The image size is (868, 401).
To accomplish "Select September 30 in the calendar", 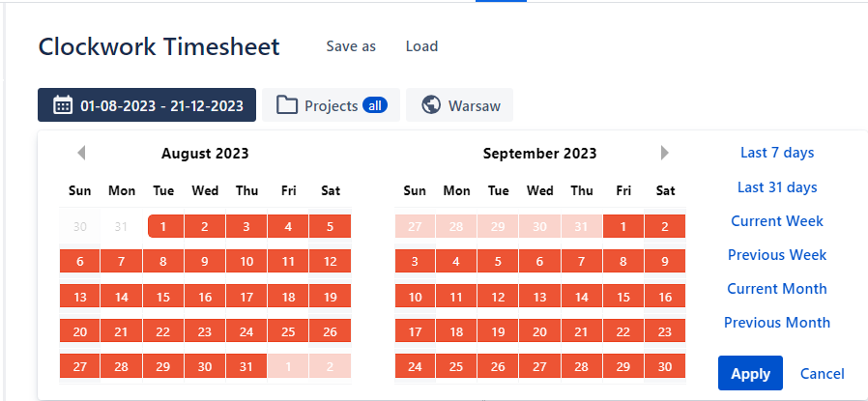I will [665, 367].
